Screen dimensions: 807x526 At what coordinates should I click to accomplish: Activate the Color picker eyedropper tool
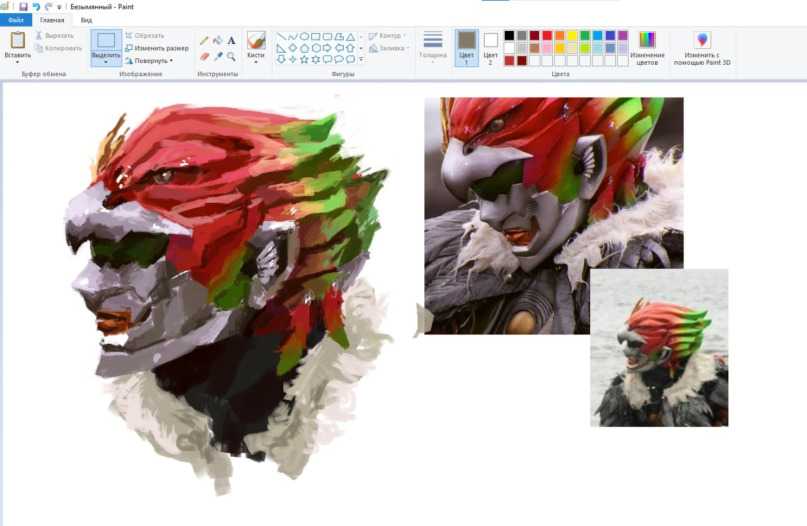(x=218, y=57)
